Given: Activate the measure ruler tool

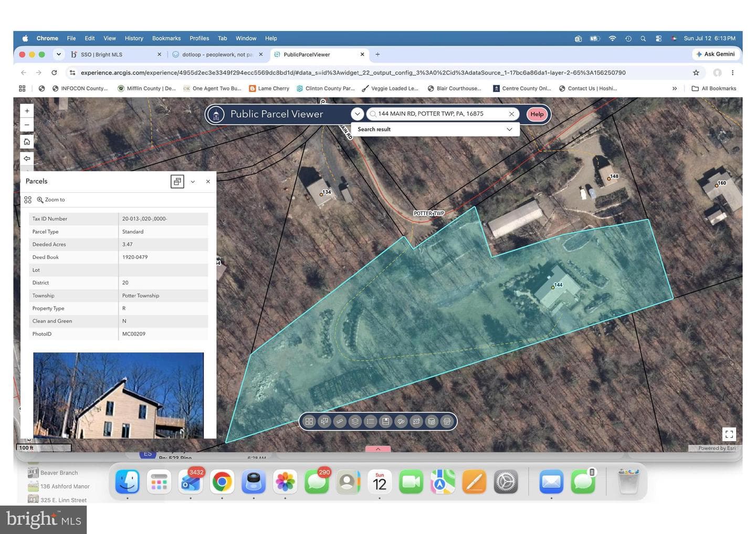Looking at the screenshot, I should [x=340, y=421].
